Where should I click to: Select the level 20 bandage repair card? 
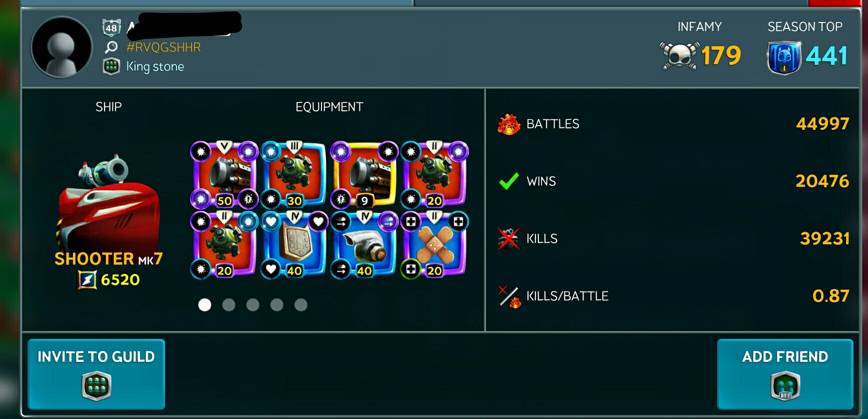click(x=434, y=244)
